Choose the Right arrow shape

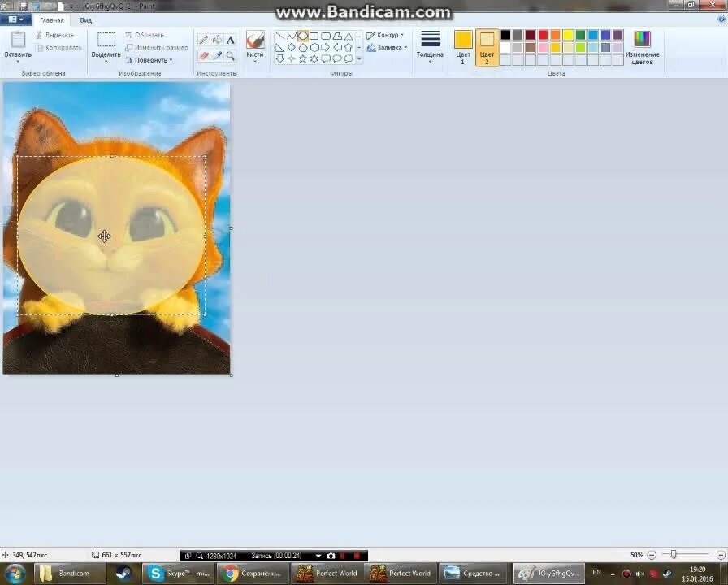point(326,47)
